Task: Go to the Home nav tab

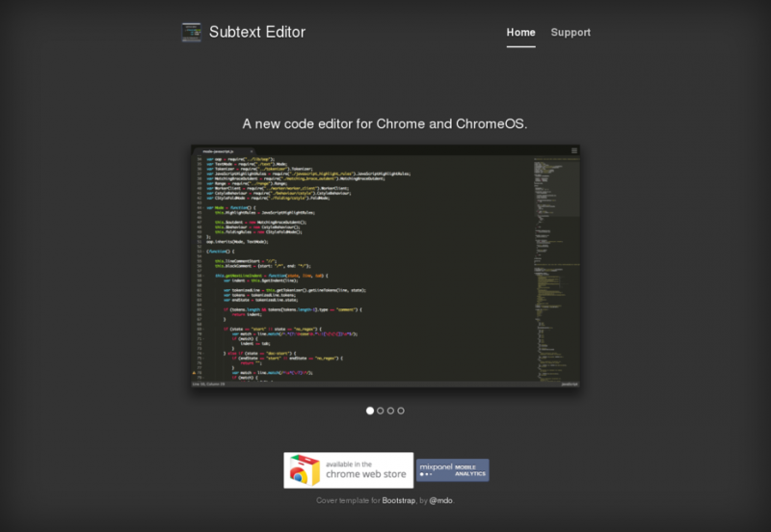Action: tap(520, 32)
